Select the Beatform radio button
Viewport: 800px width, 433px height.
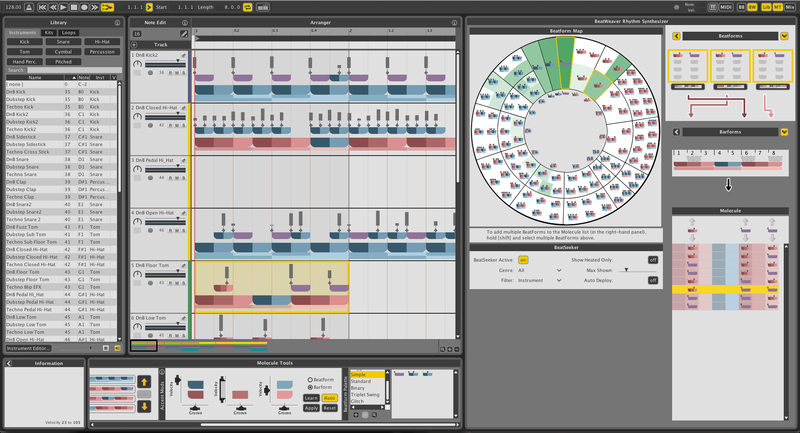tap(309, 380)
